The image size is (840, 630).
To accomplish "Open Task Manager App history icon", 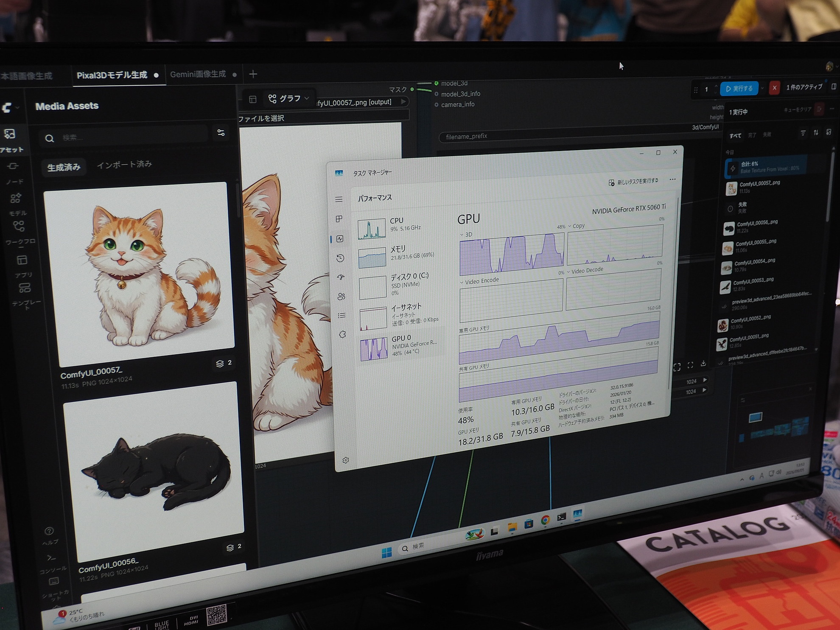I will pyautogui.click(x=340, y=258).
